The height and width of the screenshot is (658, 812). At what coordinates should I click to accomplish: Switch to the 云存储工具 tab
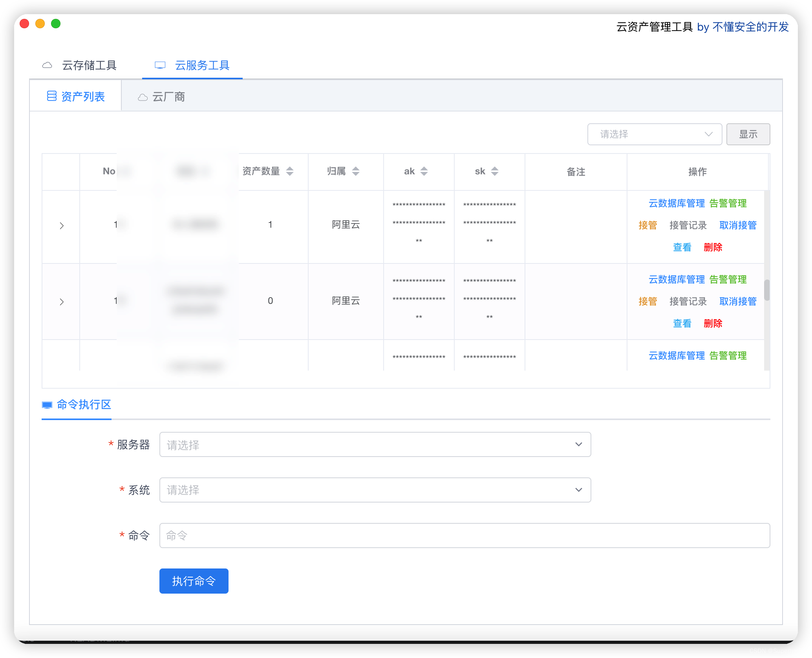[x=90, y=65]
